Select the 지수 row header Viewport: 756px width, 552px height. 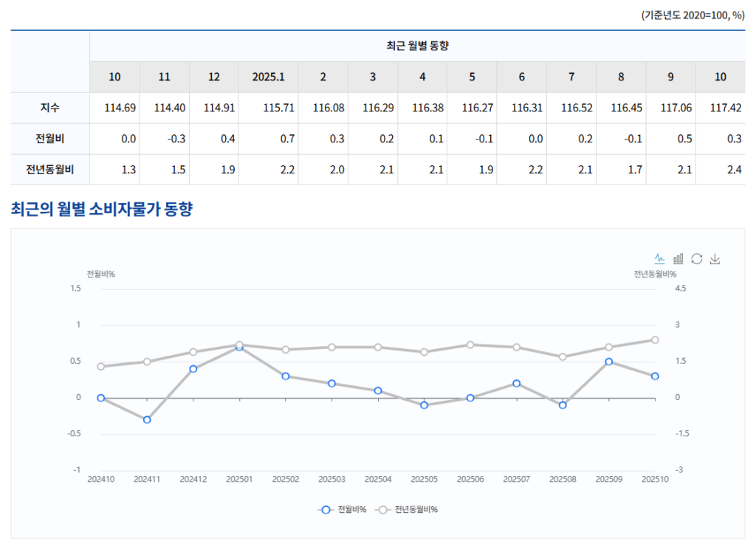pos(50,108)
